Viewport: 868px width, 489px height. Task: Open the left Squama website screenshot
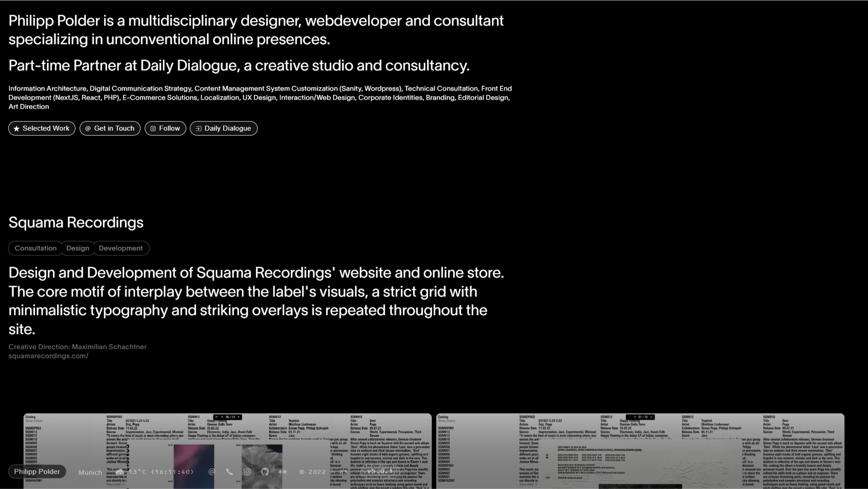(x=228, y=451)
